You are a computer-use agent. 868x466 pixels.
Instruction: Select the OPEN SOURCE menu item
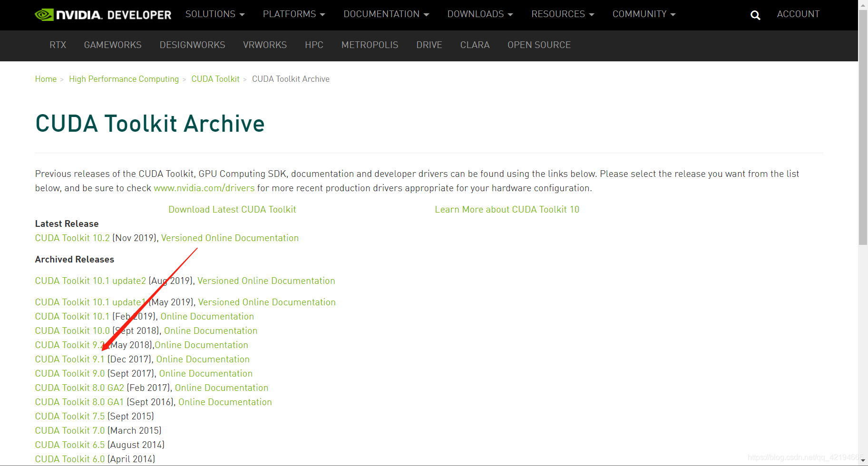(539, 45)
